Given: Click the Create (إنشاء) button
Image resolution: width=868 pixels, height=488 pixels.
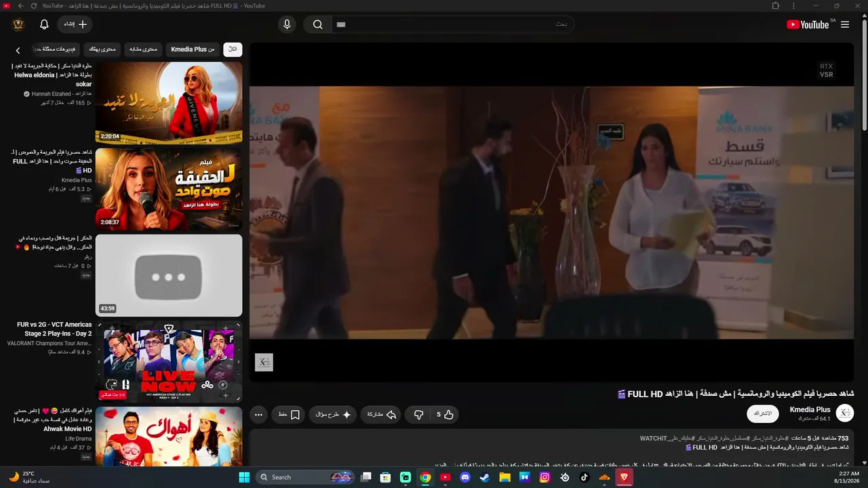Looking at the screenshot, I should (75, 24).
